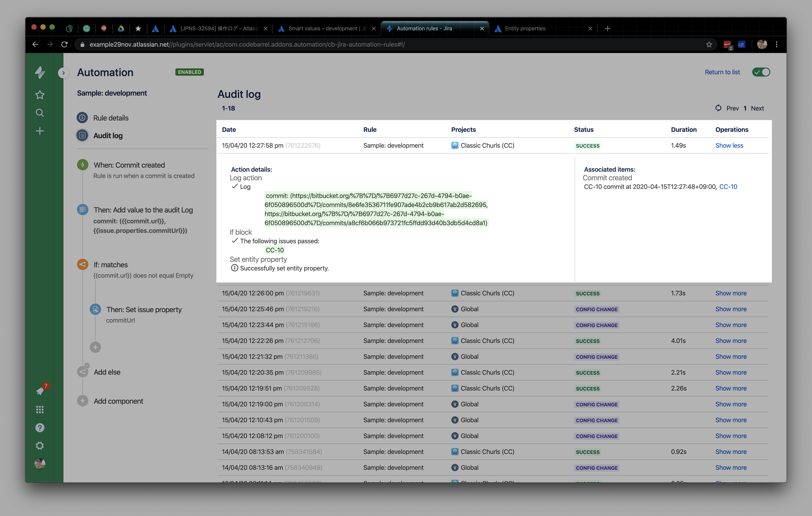Open Then: Add value to the audit Log
The height and width of the screenshot is (516, 812).
point(135,220)
